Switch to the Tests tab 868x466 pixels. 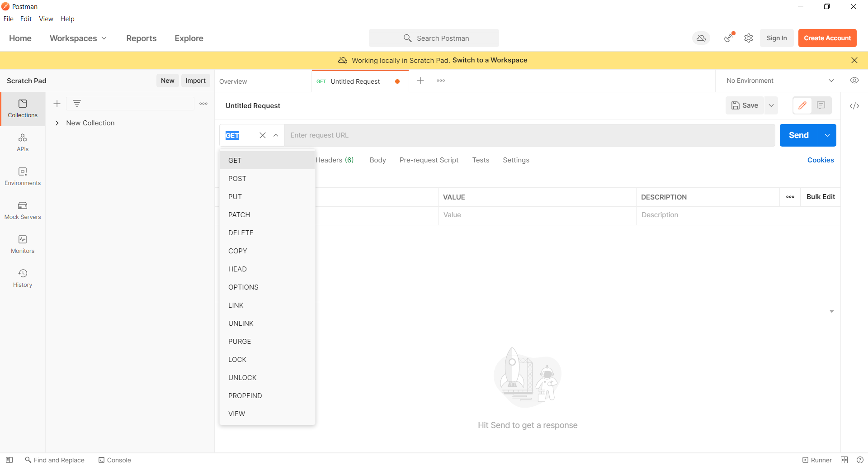(481, 160)
